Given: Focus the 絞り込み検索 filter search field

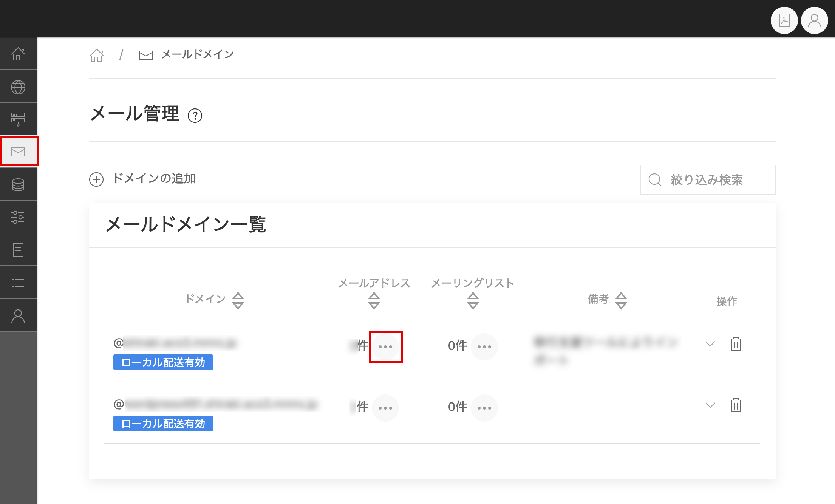Looking at the screenshot, I should click(708, 180).
